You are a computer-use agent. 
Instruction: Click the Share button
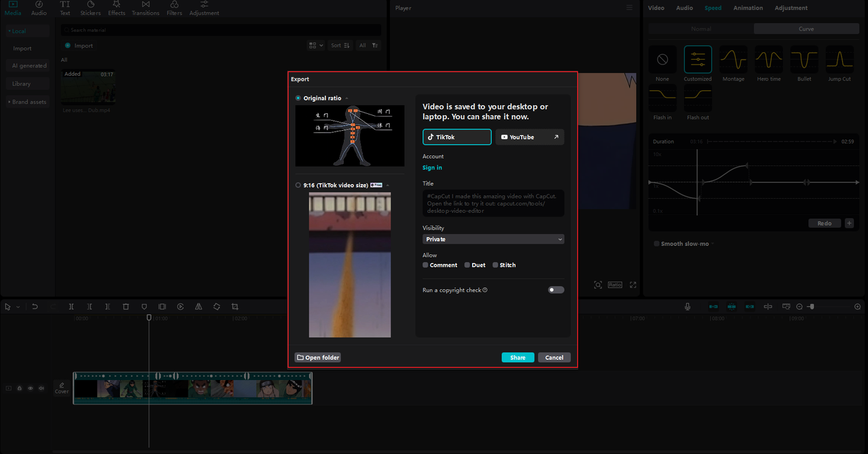[x=517, y=358]
